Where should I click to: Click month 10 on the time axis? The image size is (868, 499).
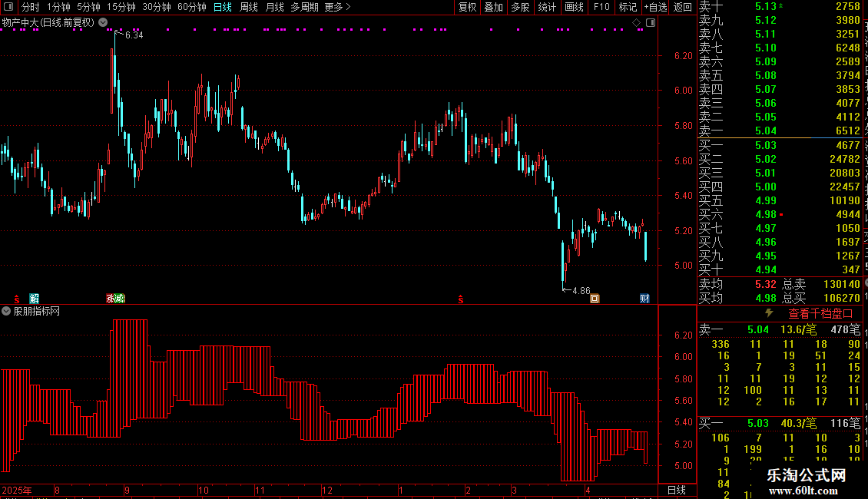[203, 490]
